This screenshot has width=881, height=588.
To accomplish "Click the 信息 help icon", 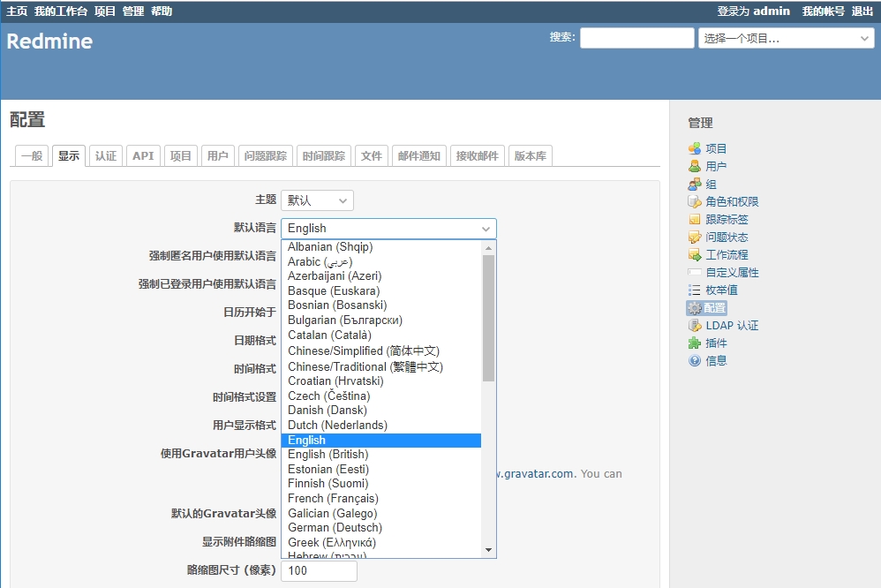I will coord(695,361).
